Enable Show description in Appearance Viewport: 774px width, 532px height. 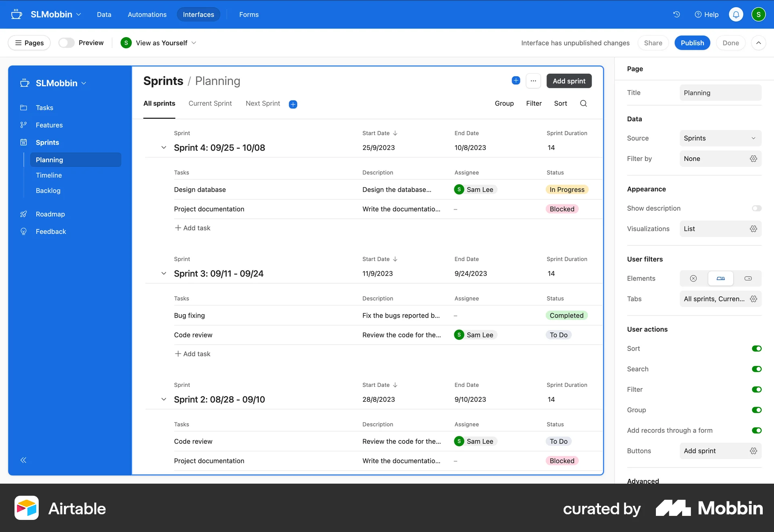point(757,208)
